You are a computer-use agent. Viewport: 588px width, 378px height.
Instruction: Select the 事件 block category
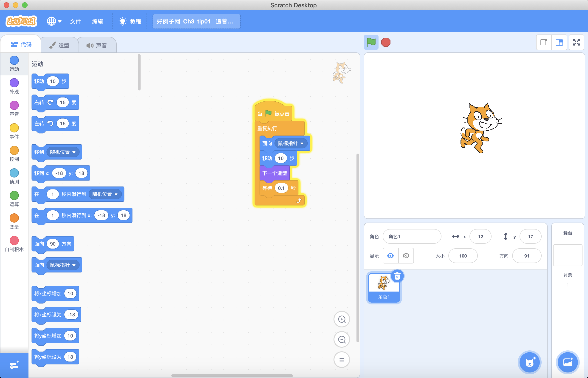coord(14,131)
